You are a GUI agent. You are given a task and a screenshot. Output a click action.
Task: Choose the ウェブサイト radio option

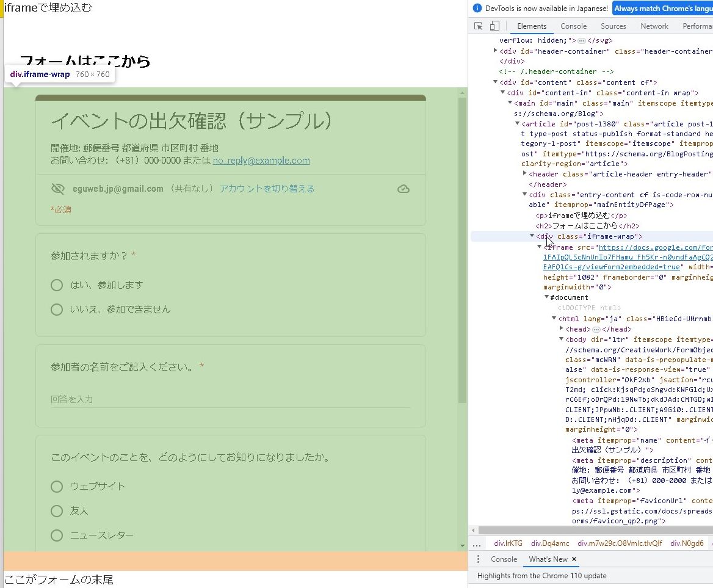point(57,486)
